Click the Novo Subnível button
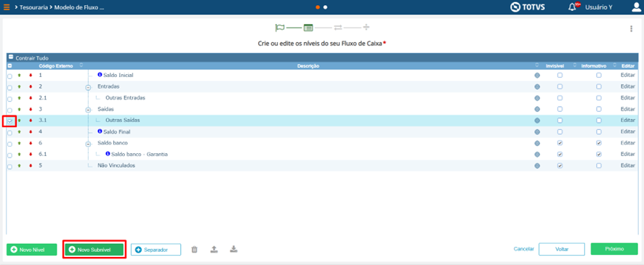This screenshot has width=644, height=265. tap(94, 250)
